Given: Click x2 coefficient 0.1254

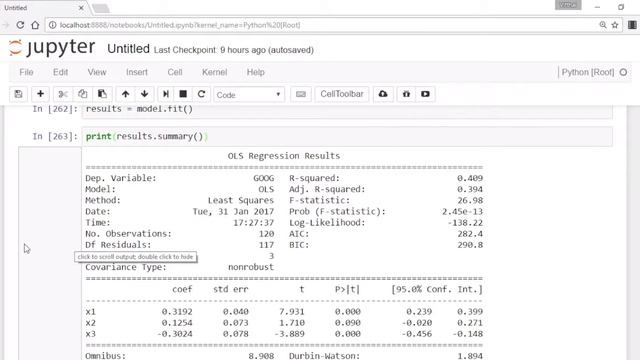Looking at the screenshot, I should tap(177, 323).
